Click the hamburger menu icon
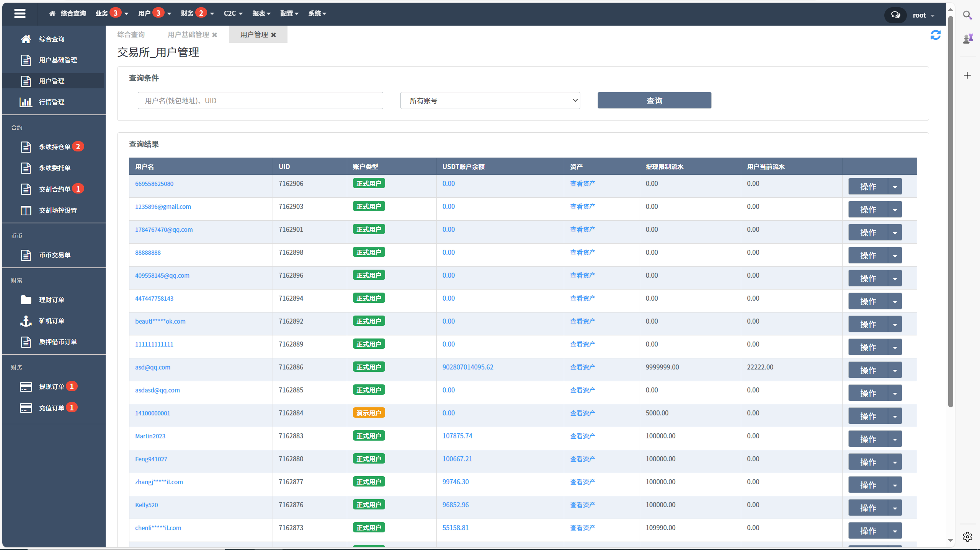This screenshot has width=980, height=550. click(20, 13)
